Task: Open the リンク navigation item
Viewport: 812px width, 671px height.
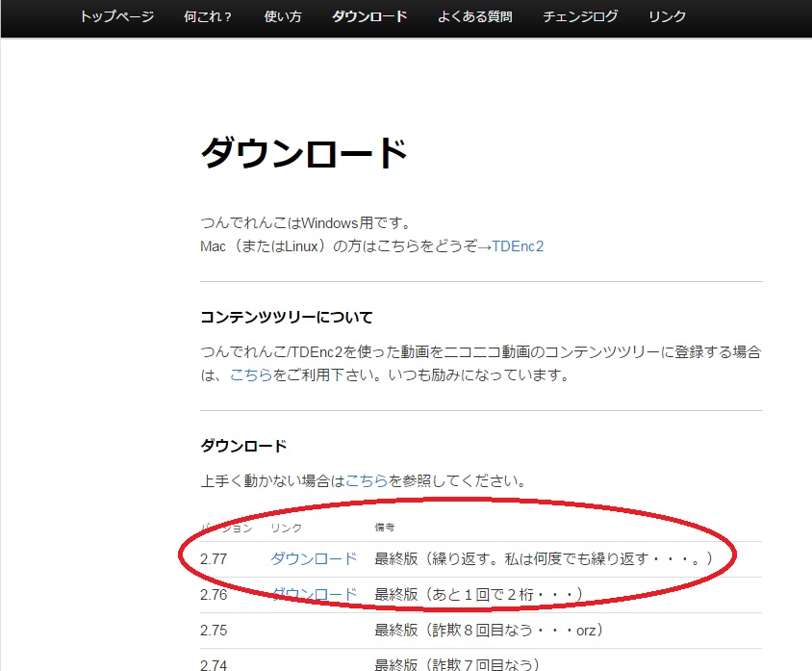Action: click(666, 16)
